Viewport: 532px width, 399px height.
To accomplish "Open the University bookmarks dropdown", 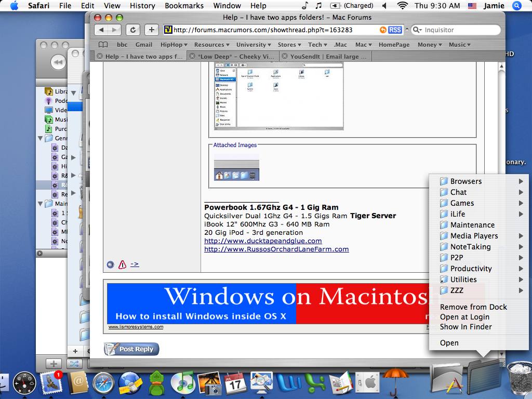I will pos(254,45).
